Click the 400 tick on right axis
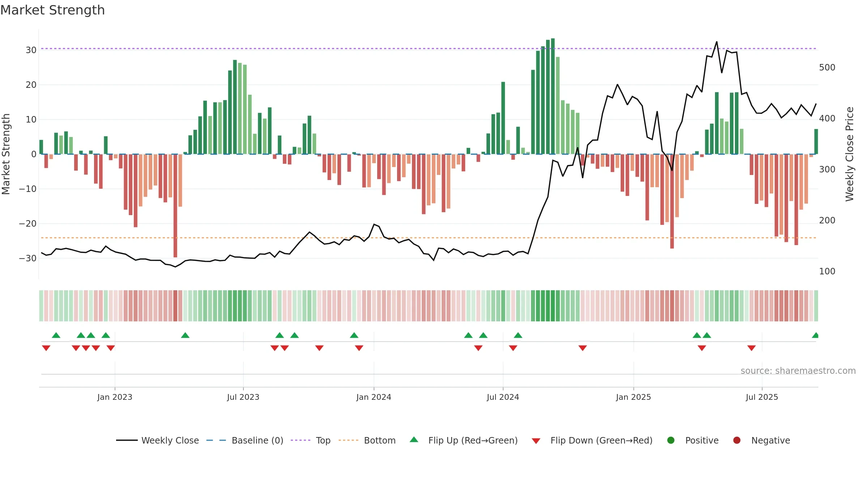 coord(827,119)
